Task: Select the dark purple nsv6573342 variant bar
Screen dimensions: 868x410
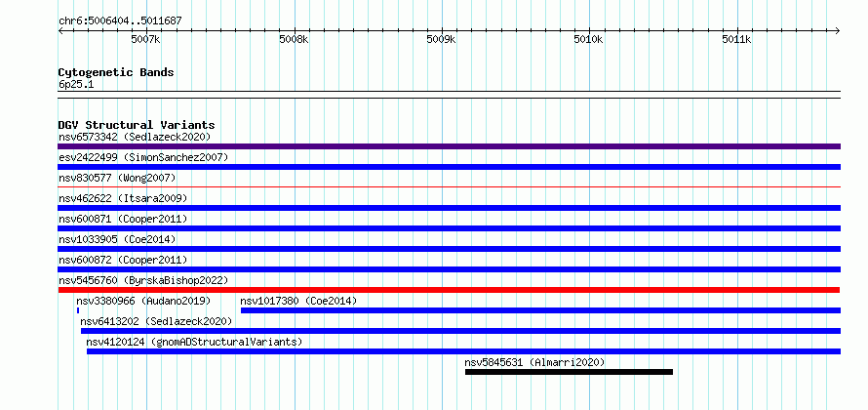Action: [449, 146]
